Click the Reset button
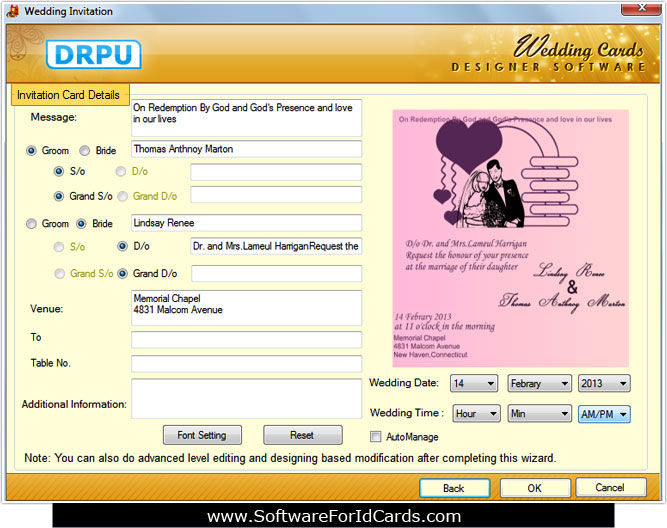667x528 pixels. tap(302, 435)
